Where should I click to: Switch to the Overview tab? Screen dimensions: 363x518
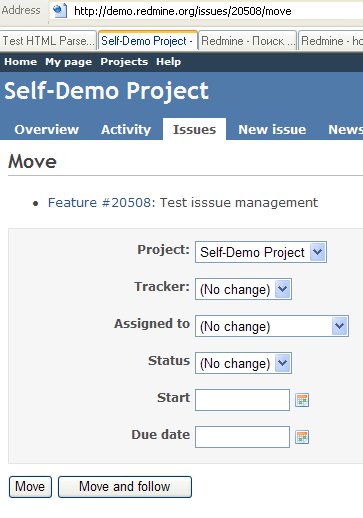click(47, 129)
